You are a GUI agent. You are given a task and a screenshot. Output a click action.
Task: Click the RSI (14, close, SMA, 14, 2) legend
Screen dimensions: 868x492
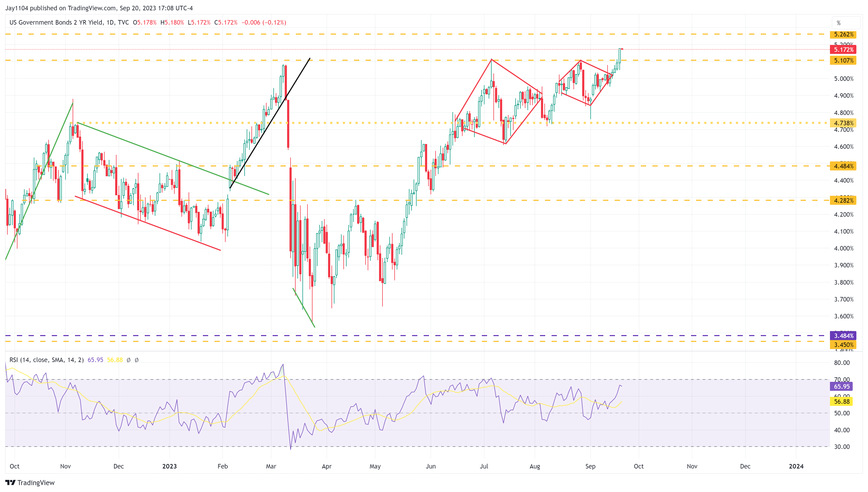coord(46,360)
